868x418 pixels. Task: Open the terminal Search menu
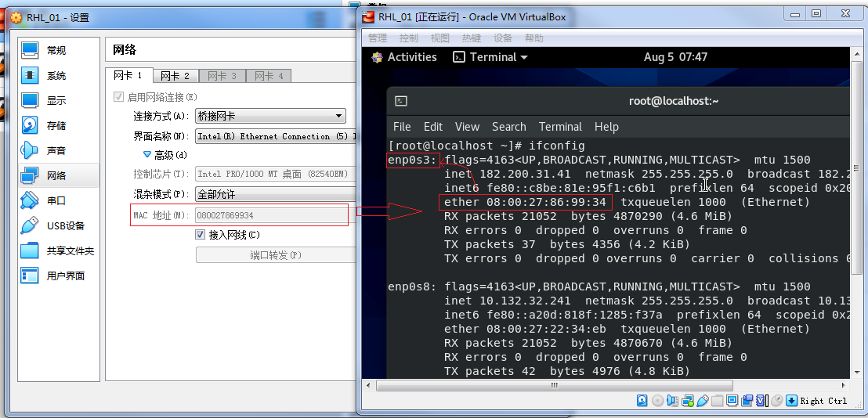click(508, 127)
